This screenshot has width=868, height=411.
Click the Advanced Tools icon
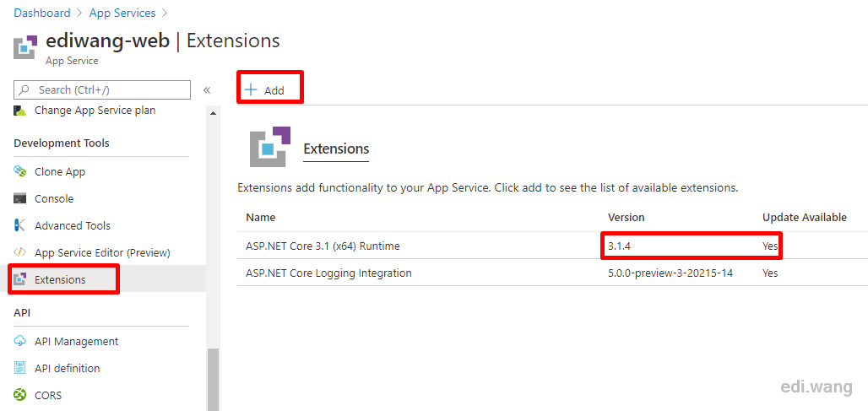(x=20, y=225)
